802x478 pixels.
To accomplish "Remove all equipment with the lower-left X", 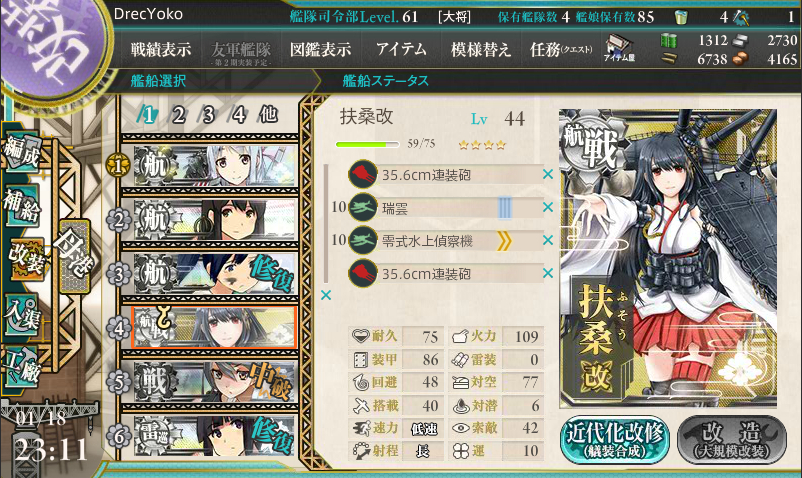I will point(326,294).
